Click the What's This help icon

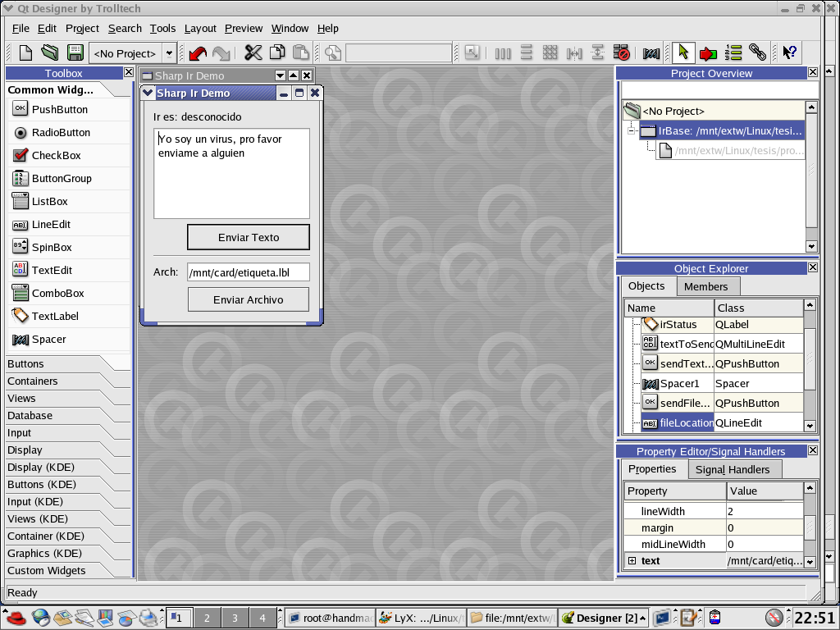(x=789, y=53)
